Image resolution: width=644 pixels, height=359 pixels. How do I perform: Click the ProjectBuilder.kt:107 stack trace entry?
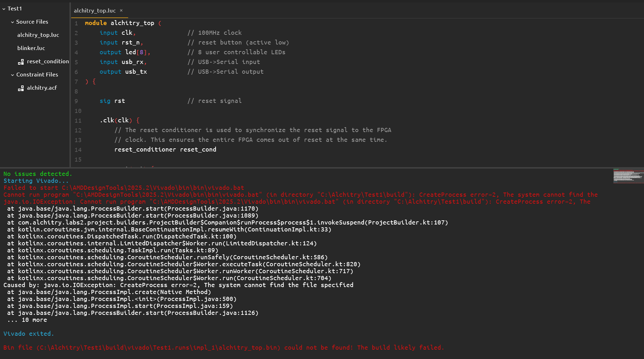[226, 222]
